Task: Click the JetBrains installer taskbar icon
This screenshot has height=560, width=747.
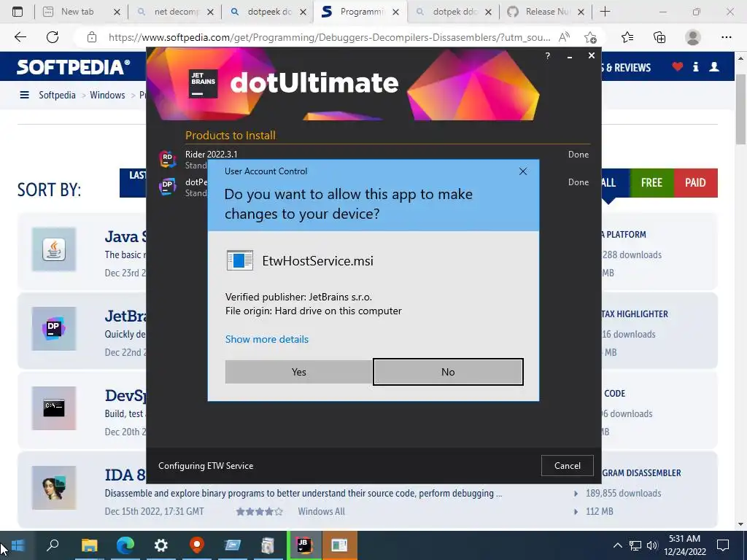Action: pyautogui.click(x=303, y=545)
